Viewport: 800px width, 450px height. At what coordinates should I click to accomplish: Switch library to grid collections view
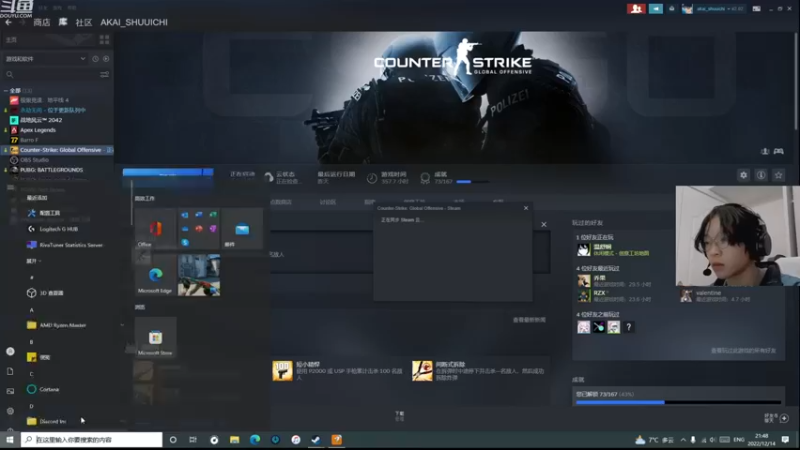click(105, 39)
